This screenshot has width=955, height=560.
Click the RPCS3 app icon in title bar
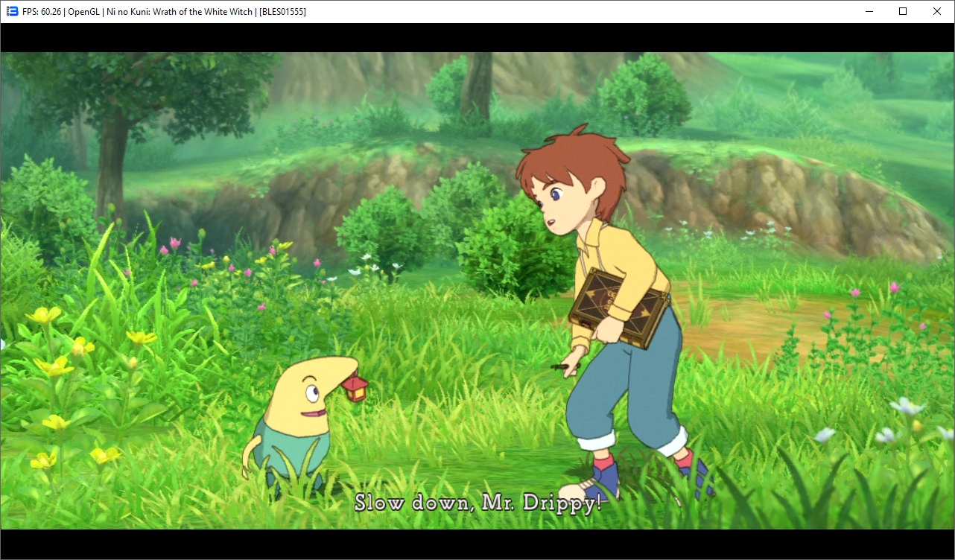[x=12, y=12]
